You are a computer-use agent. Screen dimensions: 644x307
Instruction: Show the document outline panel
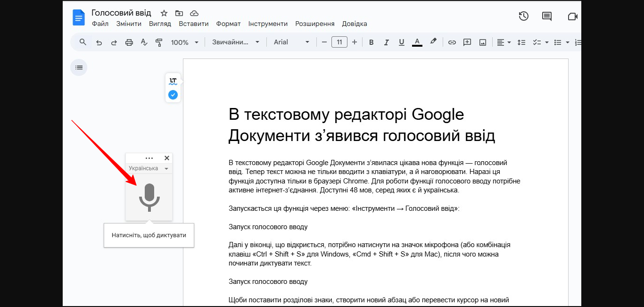click(x=79, y=67)
